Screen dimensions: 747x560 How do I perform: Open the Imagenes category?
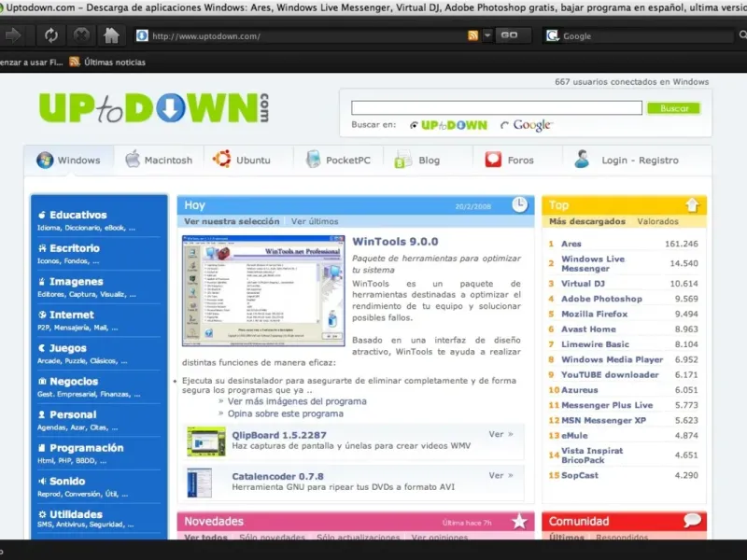77,282
